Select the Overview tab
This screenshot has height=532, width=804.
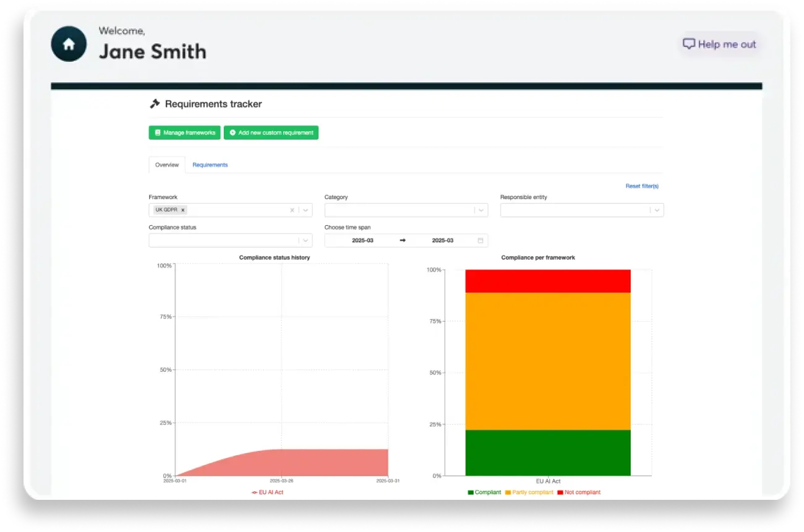167,165
